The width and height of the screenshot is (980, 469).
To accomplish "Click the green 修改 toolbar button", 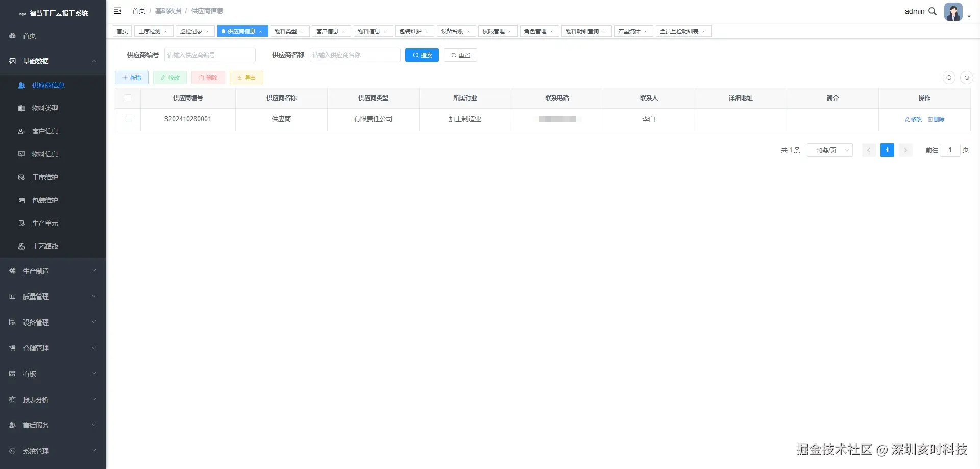I will pyautogui.click(x=170, y=78).
